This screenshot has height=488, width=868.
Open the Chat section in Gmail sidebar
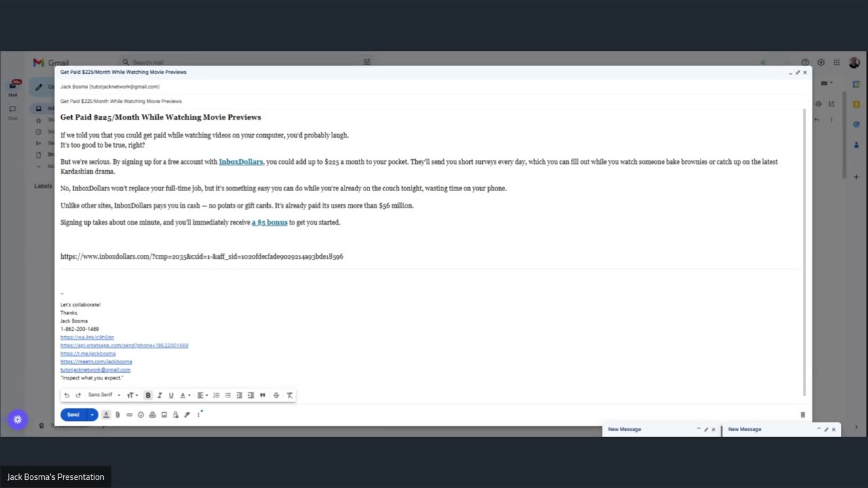click(x=13, y=113)
